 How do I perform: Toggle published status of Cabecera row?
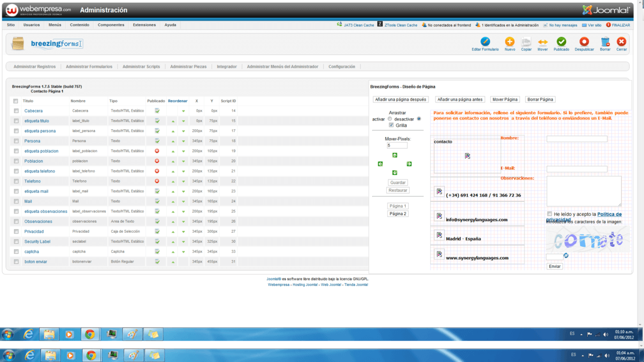pyautogui.click(x=157, y=111)
